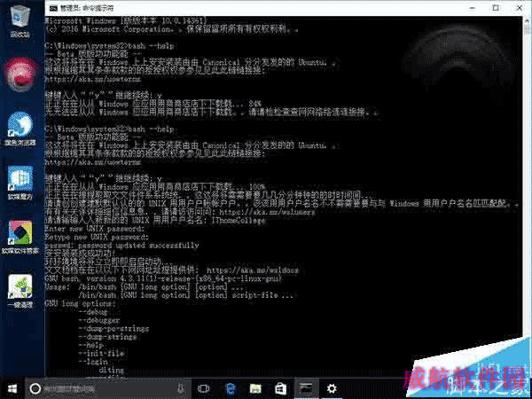Screen dimensions: 532x399
Task: Click '--help' in the GNU long options list
Action: [x=91, y=345]
